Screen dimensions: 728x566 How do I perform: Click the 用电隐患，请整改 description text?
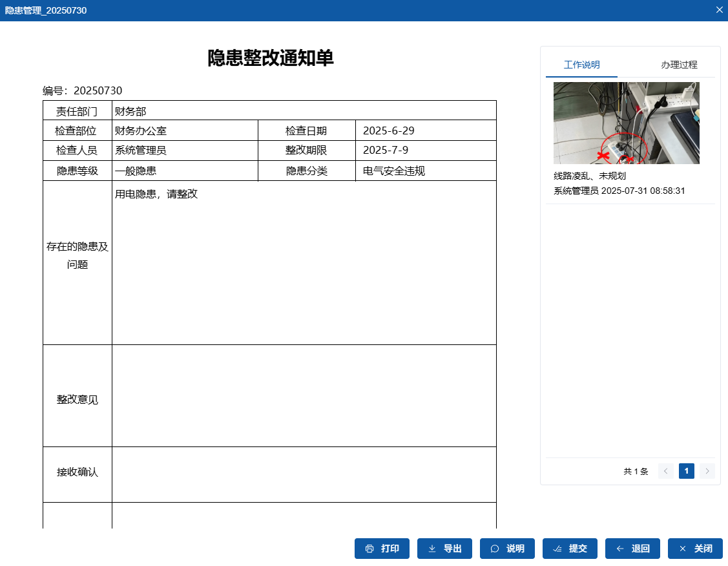[156, 194]
